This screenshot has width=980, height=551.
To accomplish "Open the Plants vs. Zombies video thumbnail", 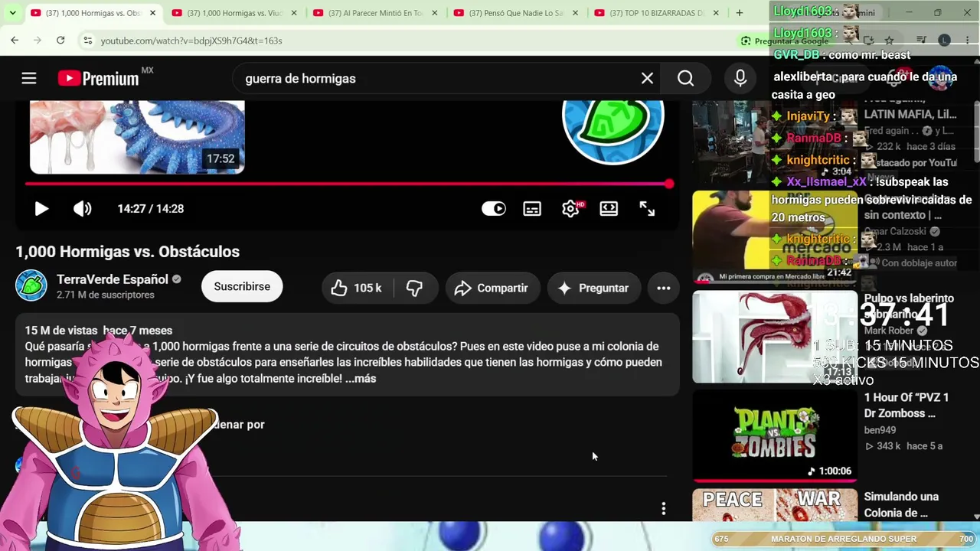I will click(775, 435).
